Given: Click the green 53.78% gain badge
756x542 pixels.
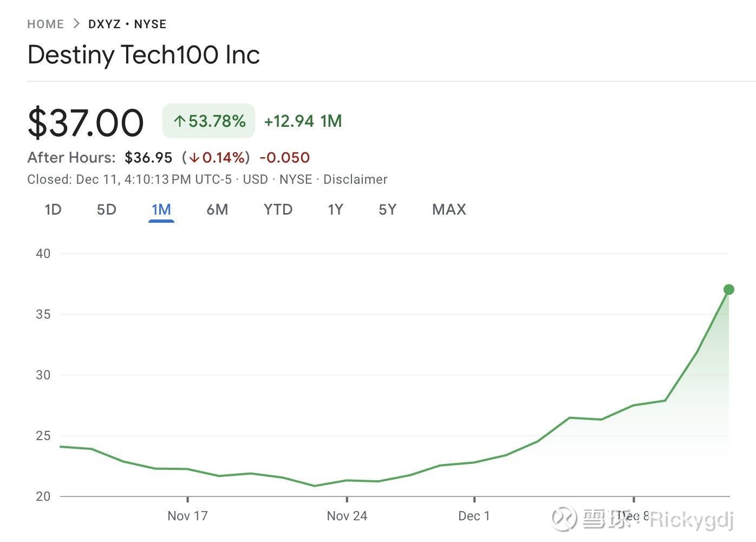Looking at the screenshot, I should (x=208, y=121).
